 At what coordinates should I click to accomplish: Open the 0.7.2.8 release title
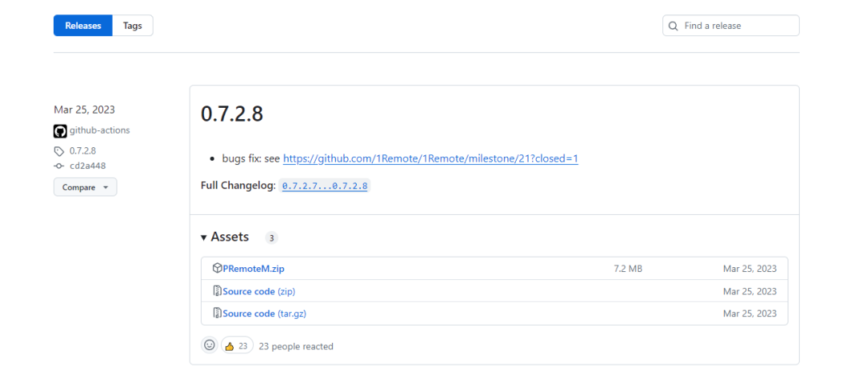[231, 114]
